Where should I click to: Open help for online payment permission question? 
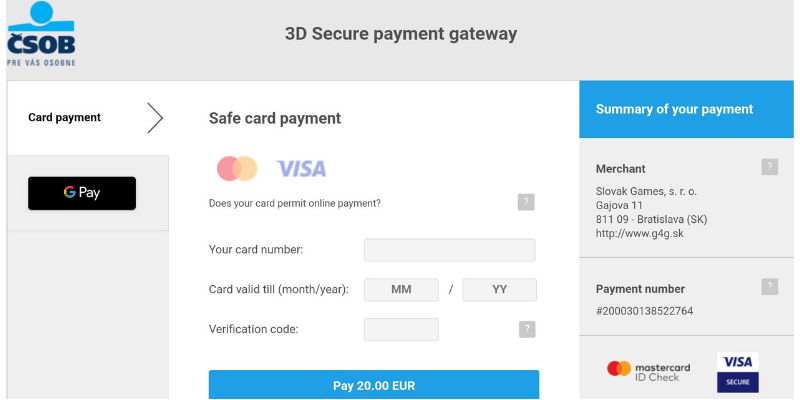[526, 203]
